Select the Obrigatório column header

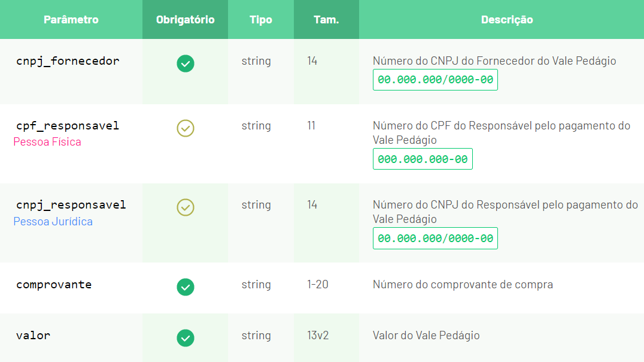[185, 19]
